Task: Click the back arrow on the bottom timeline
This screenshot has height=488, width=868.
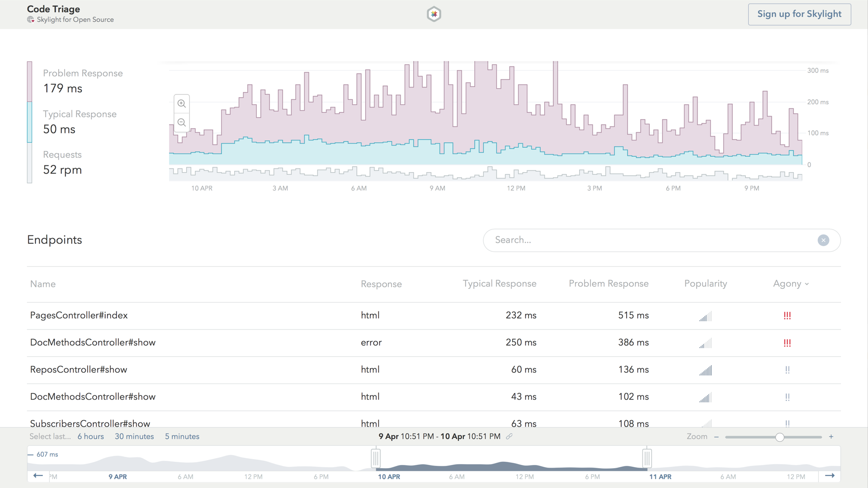Action: coord(38,476)
